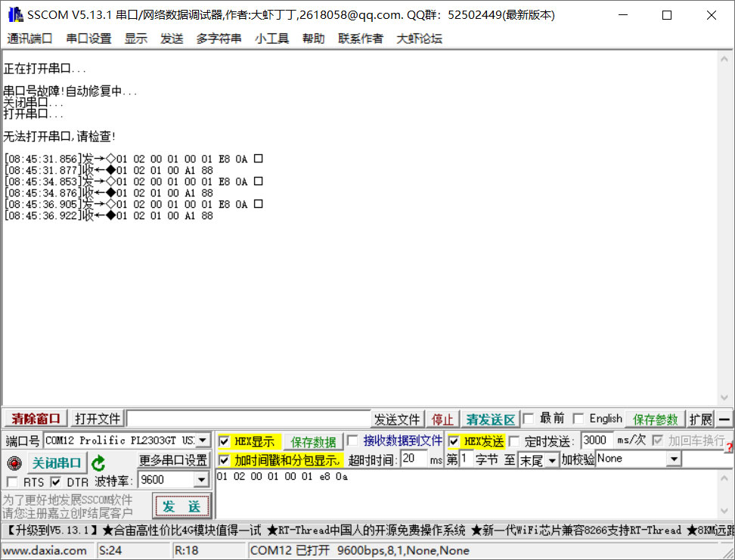Image resolution: width=735 pixels, height=560 pixels.
Task: Click send area scrollbar down arrow
Action: [x=724, y=511]
